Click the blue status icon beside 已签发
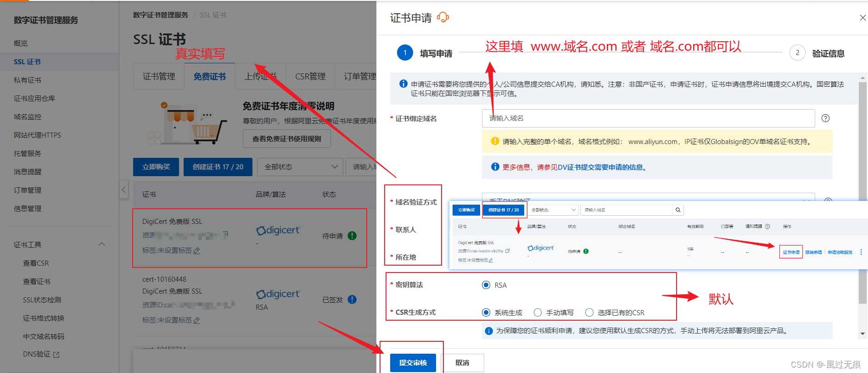 tap(352, 300)
